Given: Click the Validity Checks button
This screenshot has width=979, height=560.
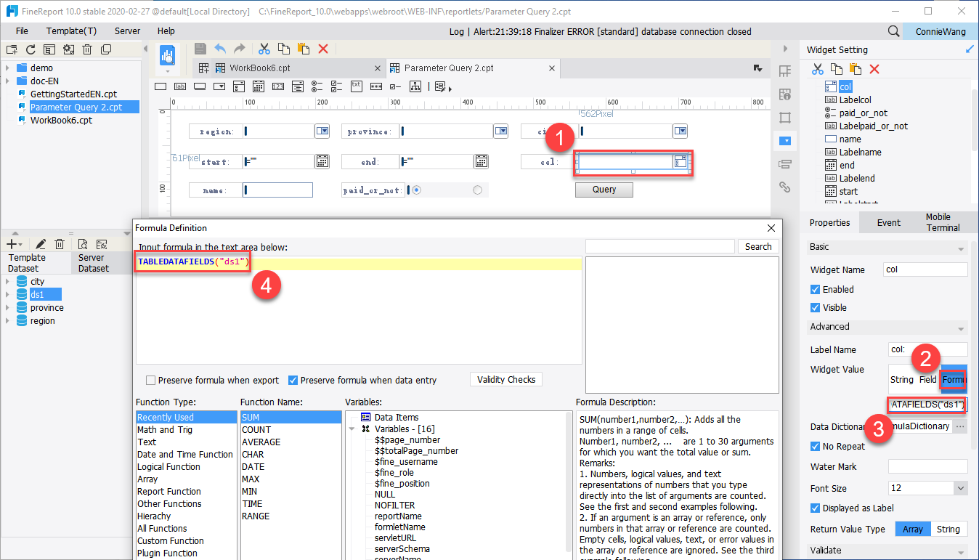Looking at the screenshot, I should [x=505, y=379].
